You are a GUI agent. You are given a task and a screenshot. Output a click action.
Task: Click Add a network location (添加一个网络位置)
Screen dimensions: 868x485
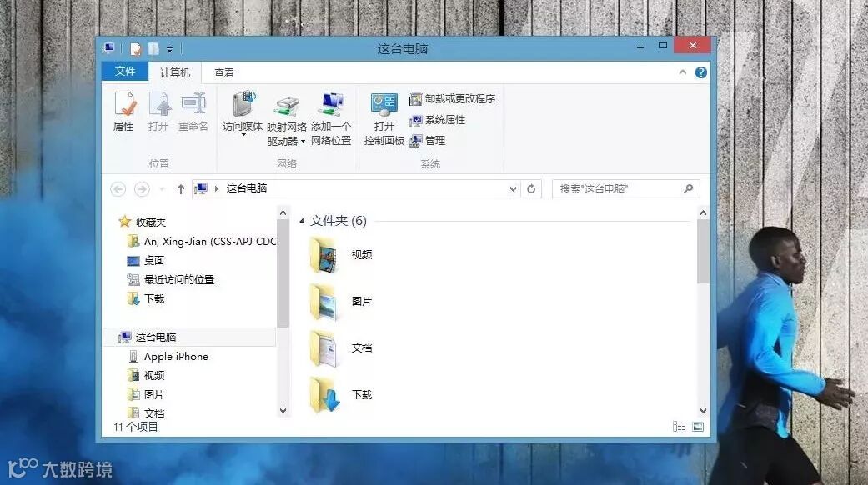click(331, 119)
